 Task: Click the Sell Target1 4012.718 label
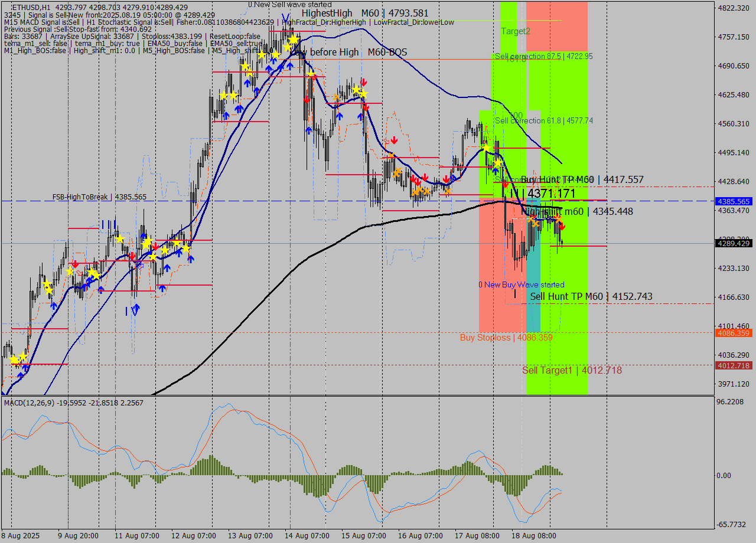coord(572,371)
